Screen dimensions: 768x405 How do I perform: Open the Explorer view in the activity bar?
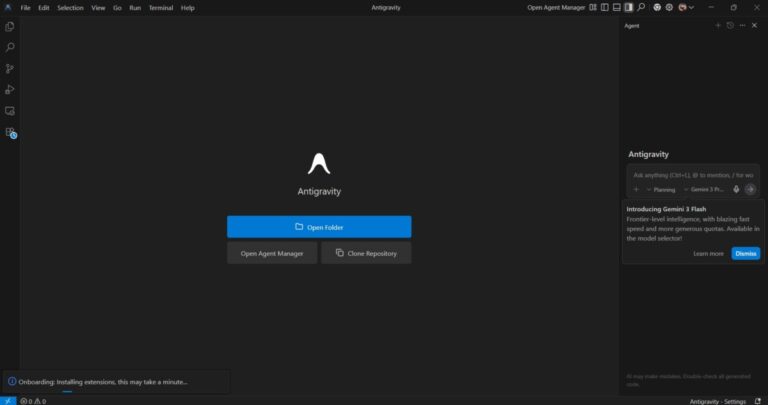click(10, 27)
